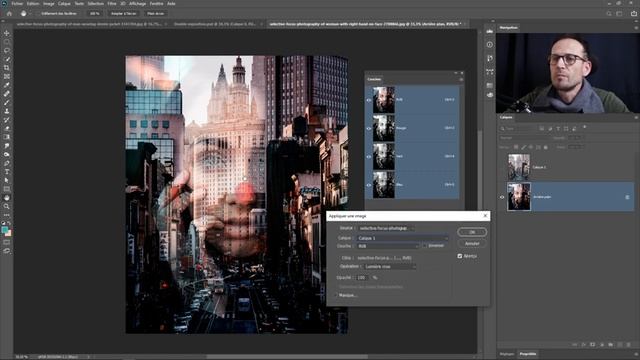Select the Horizontal Type tool

7,171
